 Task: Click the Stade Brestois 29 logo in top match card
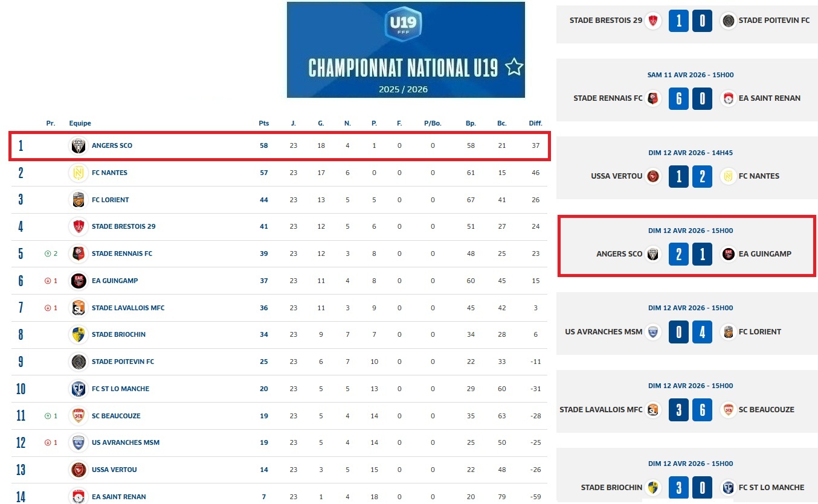pyautogui.click(x=652, y=21)
